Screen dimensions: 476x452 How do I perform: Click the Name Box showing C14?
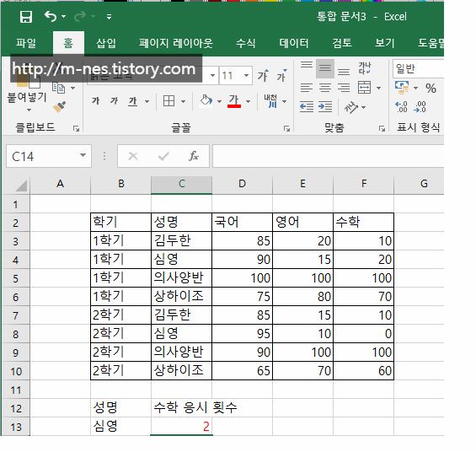(42, 156)
